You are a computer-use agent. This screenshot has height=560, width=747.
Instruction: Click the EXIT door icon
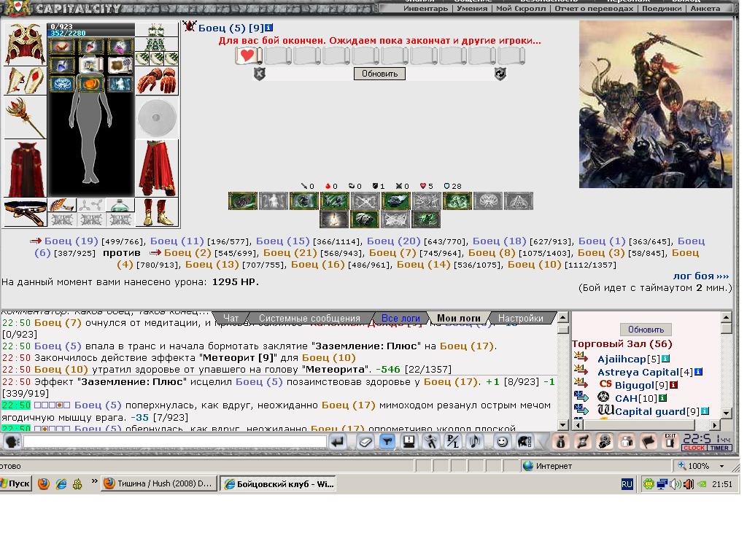(670, 441)
